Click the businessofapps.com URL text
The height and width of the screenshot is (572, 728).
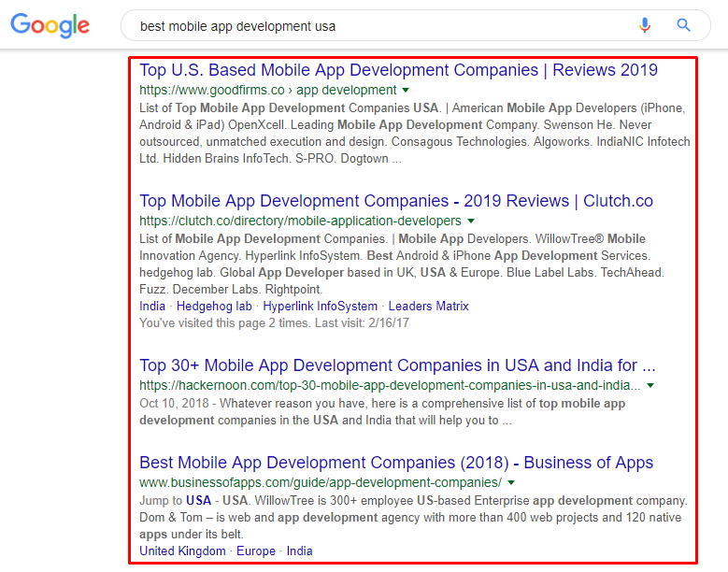(x=321, y=483)
